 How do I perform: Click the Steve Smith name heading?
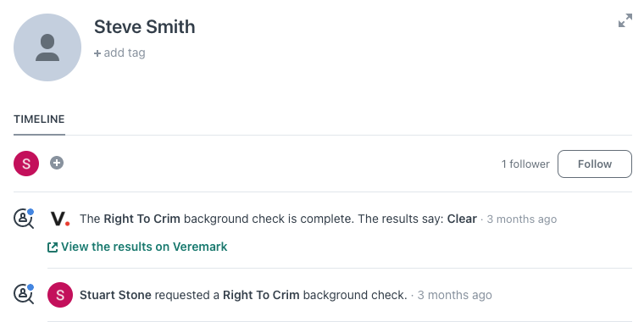tap(145, 27)
